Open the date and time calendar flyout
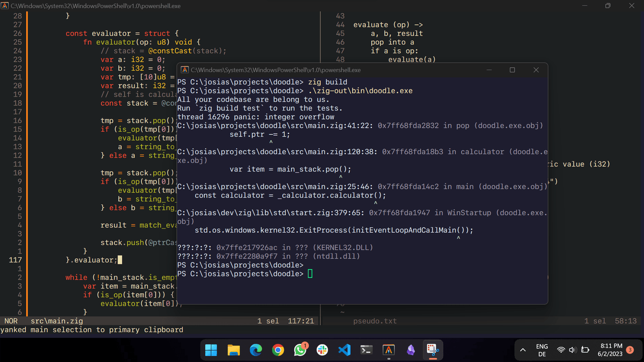The width and height of the screenshot is (644, 362). [x=611, y=350]
